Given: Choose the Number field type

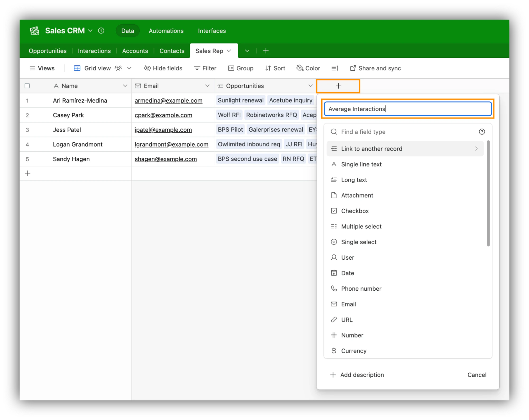Looking at the screenshot, I should click(405, 335).
